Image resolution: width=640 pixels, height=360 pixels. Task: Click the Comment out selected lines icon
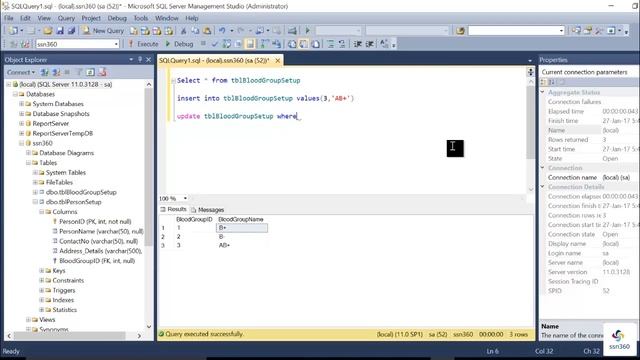click(x=330, y=44)
